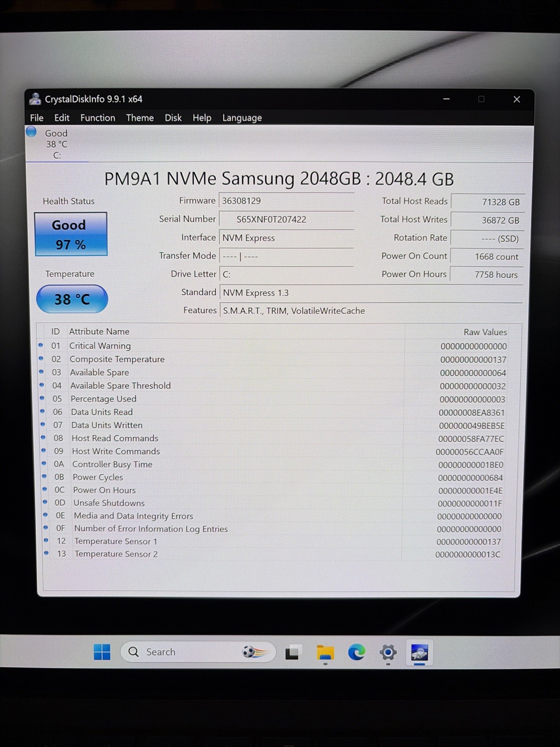The height and width of the screenshot is (747, 560).
Task: Click the Raw Values column header
Action: point(485,332)
